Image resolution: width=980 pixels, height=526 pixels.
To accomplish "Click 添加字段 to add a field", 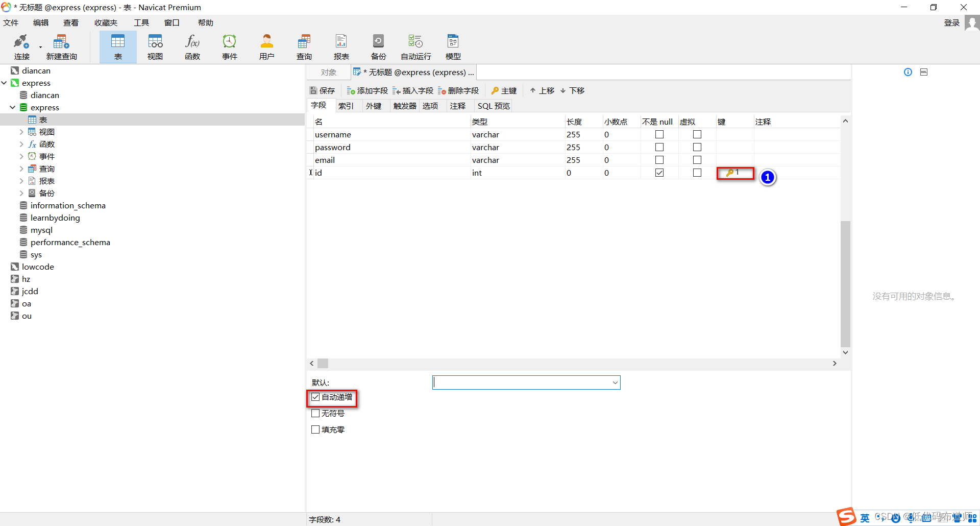I will point(367,90).
